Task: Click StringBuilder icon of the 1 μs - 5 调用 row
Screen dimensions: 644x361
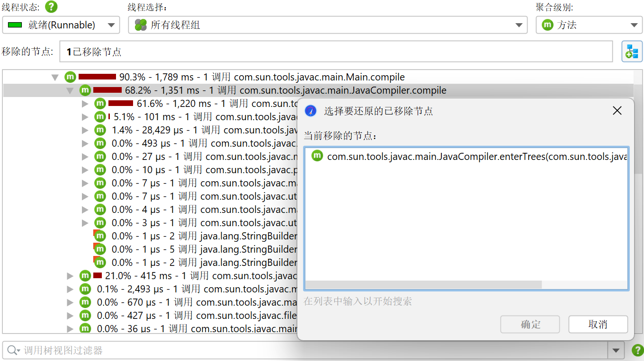Action: click(99, 249)
